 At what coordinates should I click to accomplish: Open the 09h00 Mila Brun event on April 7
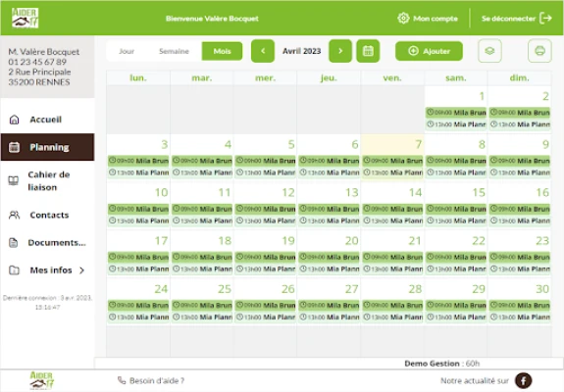click(x=392, y=161)
